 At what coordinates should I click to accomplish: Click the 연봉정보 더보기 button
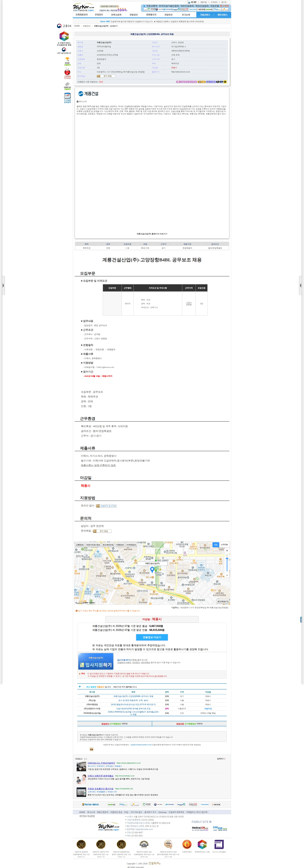click(152, 637)
